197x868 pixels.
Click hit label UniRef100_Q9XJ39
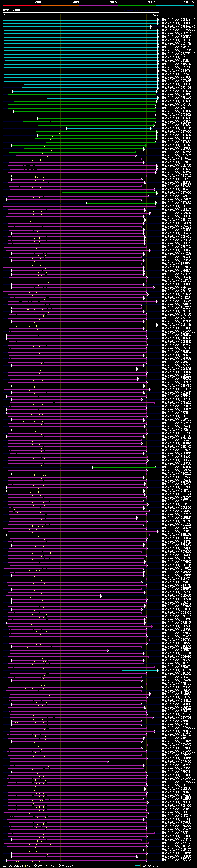(177, 88)
